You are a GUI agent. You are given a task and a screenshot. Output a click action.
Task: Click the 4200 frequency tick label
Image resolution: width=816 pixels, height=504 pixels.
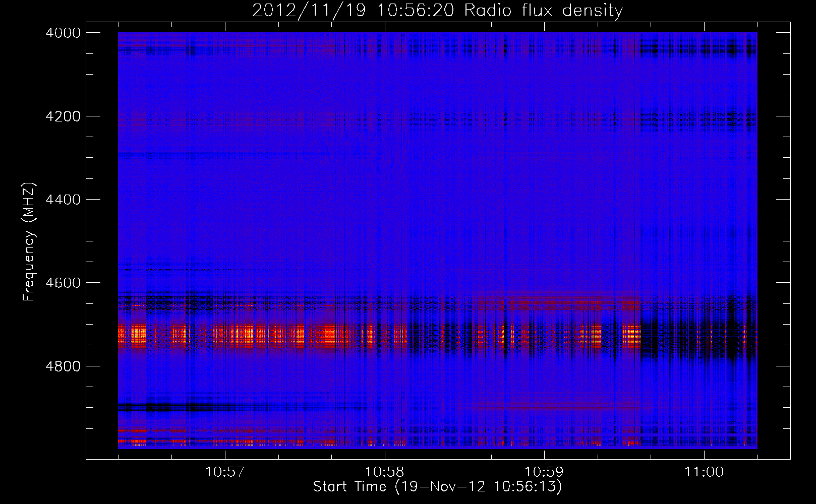tap(63, 116)
